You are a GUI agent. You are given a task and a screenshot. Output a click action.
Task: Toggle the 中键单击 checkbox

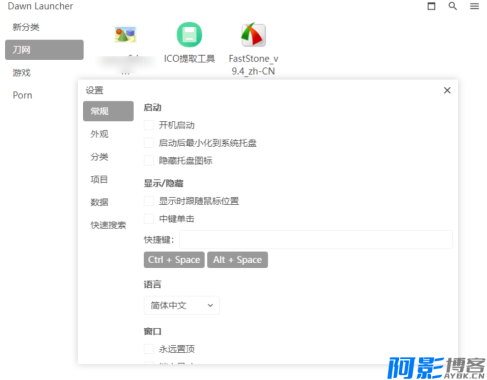click(149, 219)
